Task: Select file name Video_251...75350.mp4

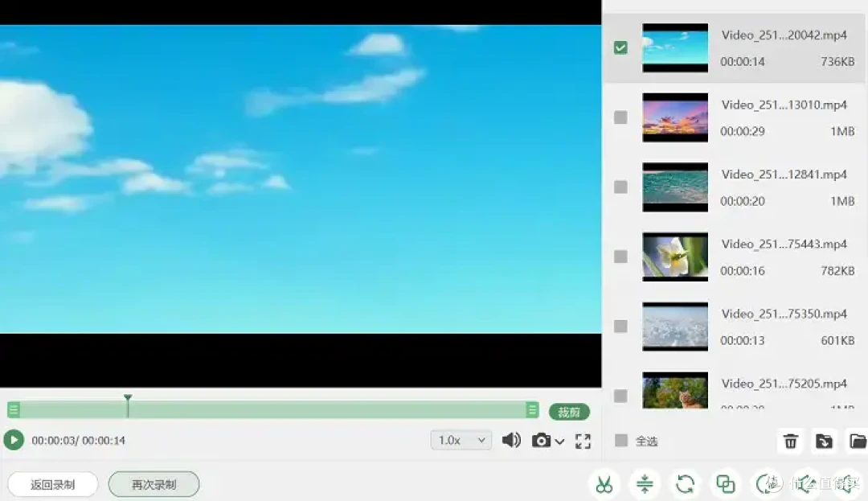Action: point(784,314)
